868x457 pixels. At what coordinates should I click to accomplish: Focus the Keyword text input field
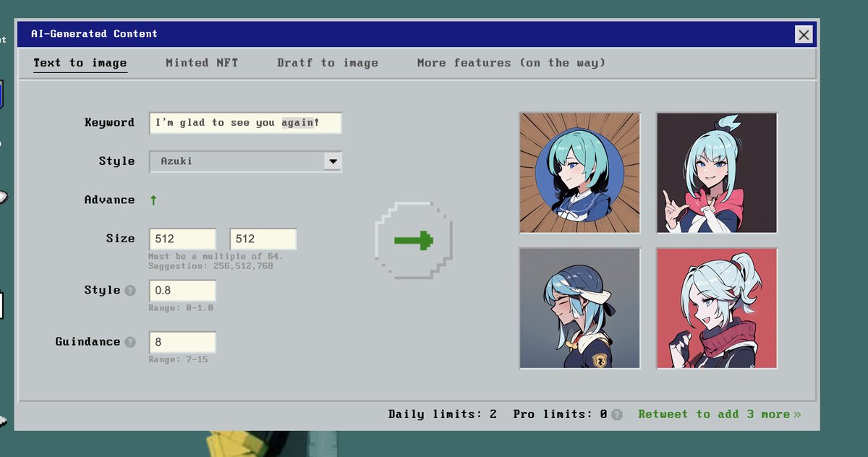tap(245, 123)
